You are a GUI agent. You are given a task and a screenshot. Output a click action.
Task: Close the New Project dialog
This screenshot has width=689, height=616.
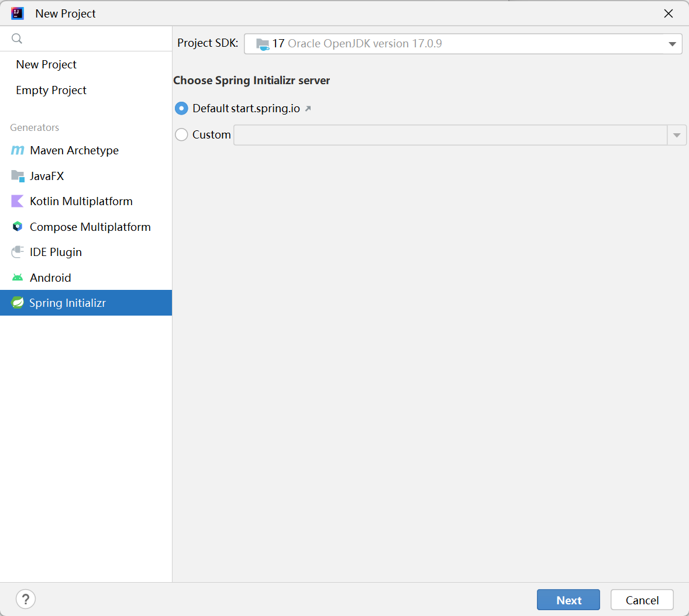click(x=669, y=13)
